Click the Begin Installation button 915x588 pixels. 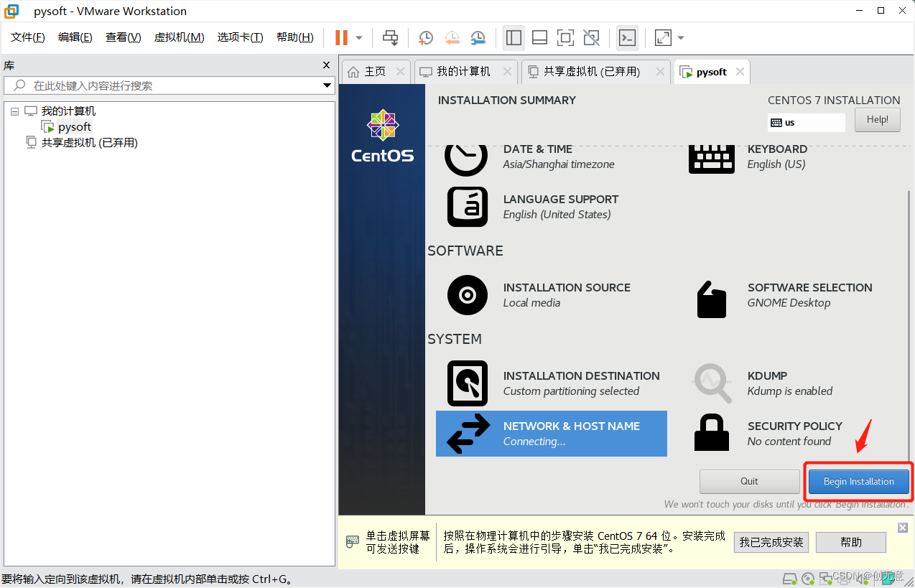coord(858,482)
